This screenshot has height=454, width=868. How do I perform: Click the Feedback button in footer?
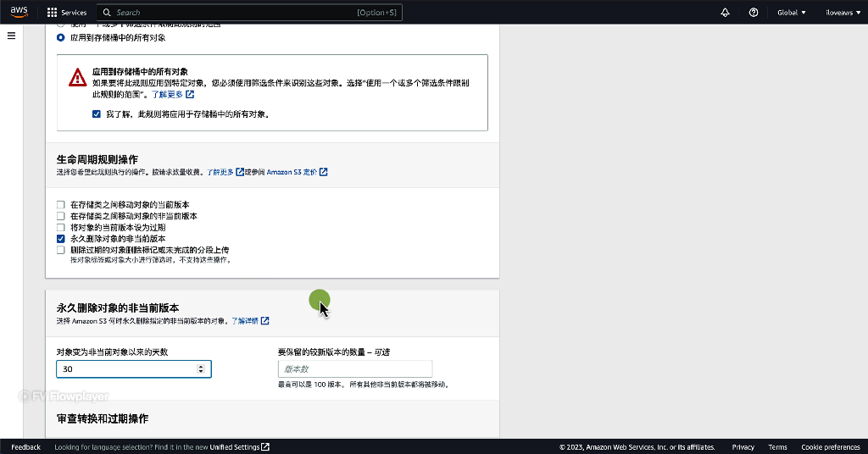pos(26,447)
